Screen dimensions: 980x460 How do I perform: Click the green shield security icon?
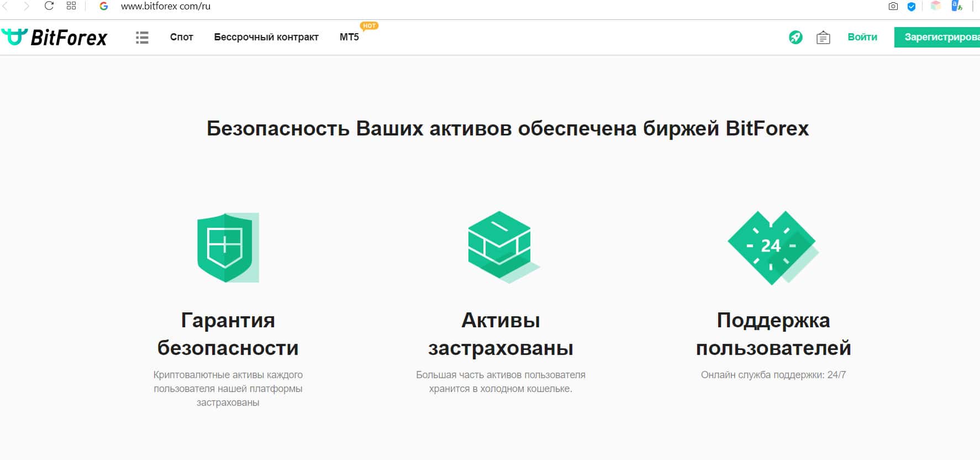(x=228, y=247)
